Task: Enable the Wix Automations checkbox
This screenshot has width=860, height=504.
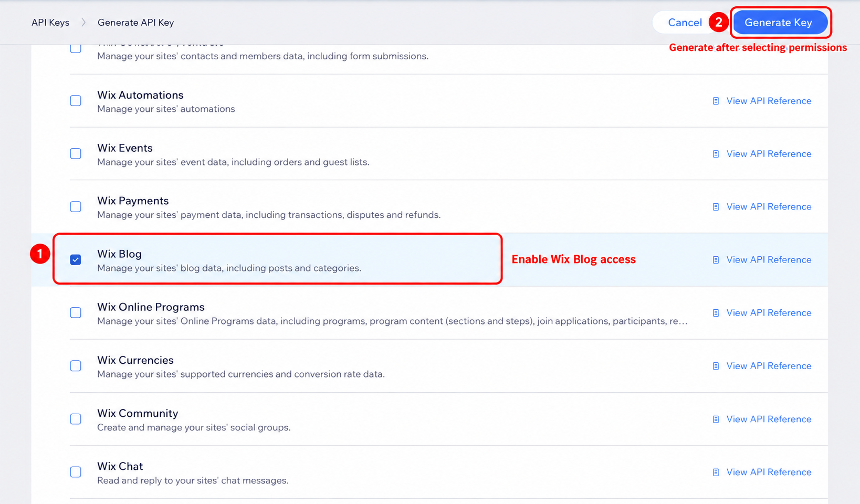Action: [x=76, y=101]
